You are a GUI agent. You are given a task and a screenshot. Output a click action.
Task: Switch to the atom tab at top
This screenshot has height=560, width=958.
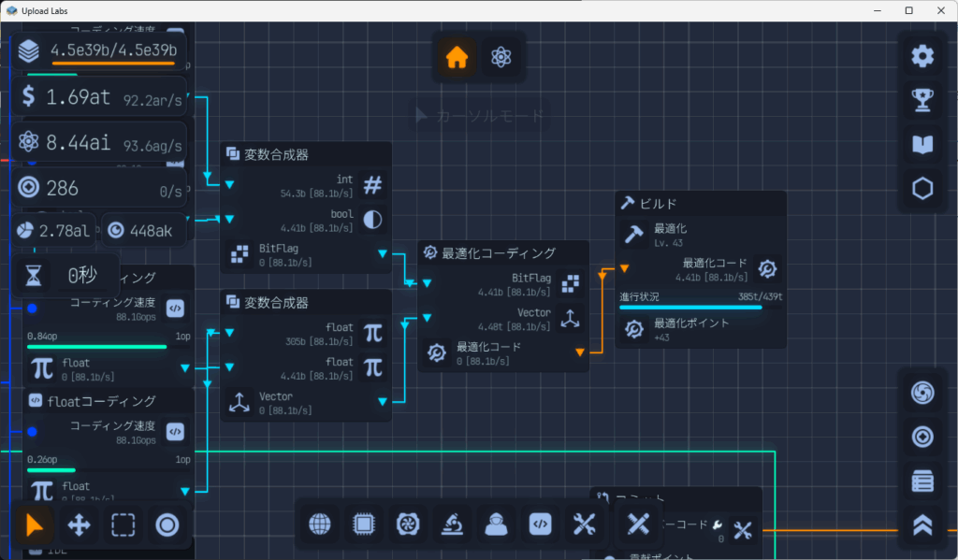coord(501,57)
